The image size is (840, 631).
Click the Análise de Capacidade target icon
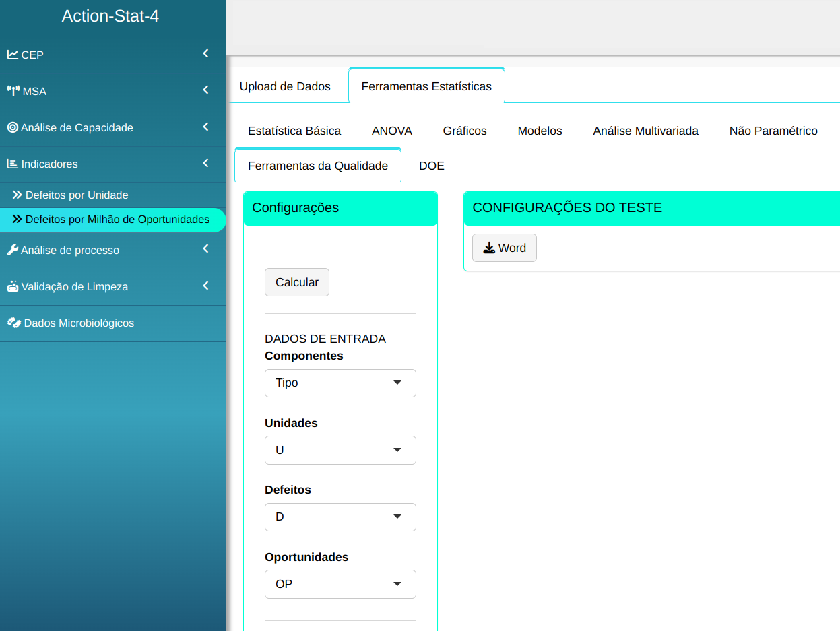point(13,127)
